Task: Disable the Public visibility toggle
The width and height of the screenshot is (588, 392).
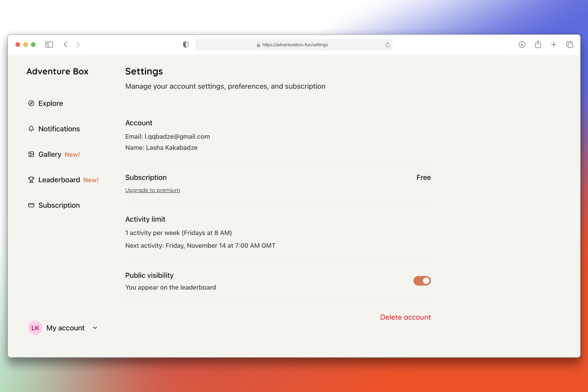Action: click(422, 281)
